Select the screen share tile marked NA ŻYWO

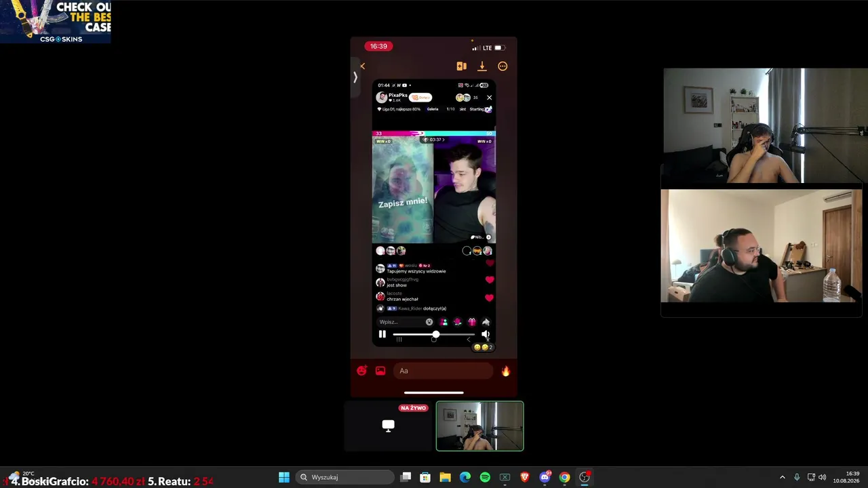click(x=389, y=426)
